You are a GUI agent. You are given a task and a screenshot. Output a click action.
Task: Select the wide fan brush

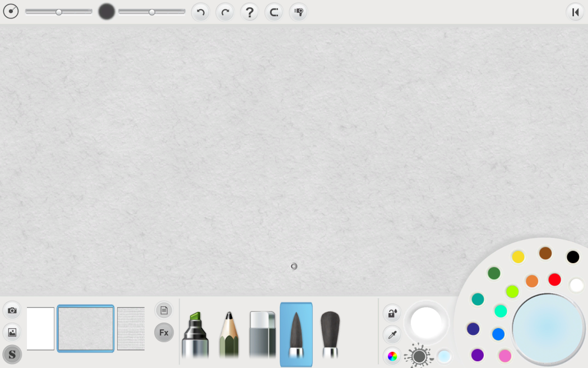click(330, 334)
